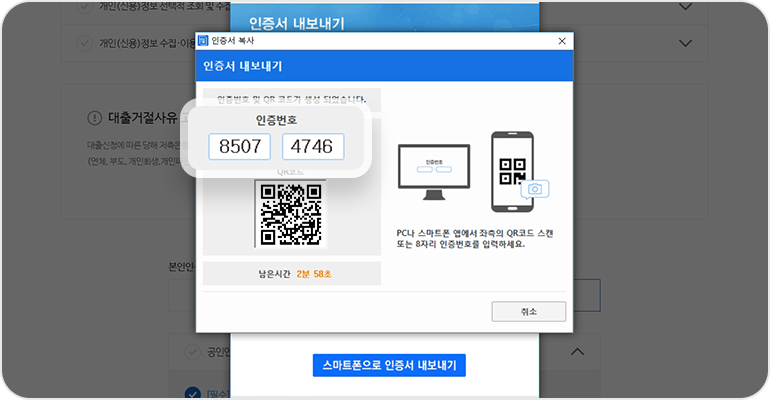Close the 인증서 복사 dialog window
The image size is (770, 400).
pos(562,41)
